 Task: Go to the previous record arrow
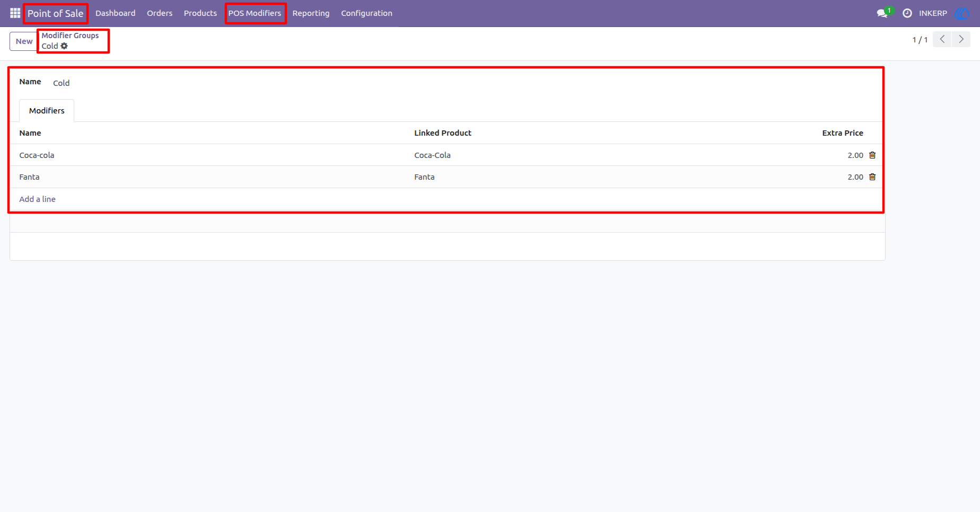point(942,39)
